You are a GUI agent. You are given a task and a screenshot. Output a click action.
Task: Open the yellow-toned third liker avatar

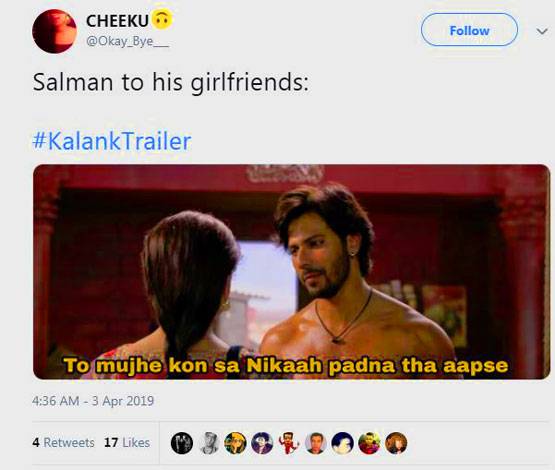coord(236,443)
